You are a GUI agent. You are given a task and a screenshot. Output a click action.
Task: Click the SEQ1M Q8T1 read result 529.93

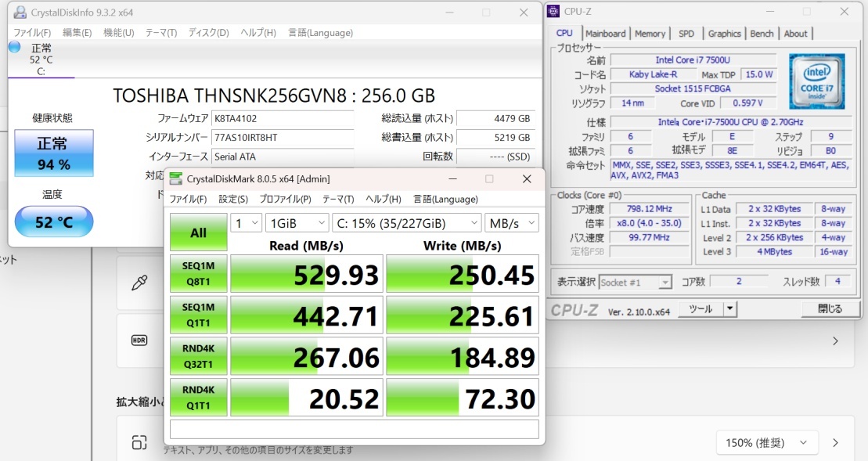307,274
